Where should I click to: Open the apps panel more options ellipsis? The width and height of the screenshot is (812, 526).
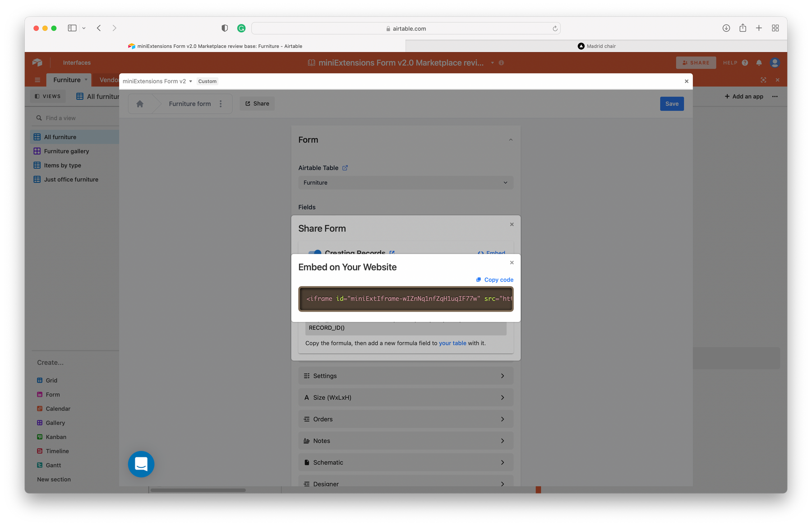pyautogui.click(x=775, y=97)
